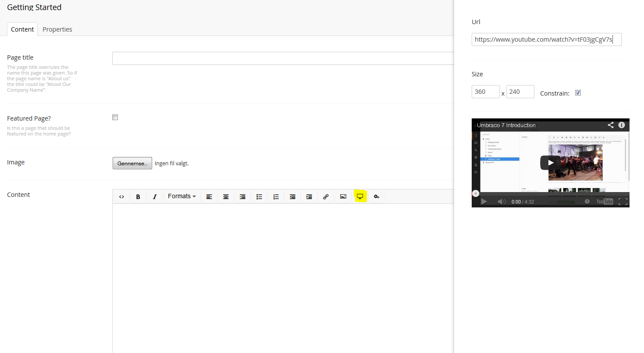Click the 'Getting Started' page heading

pyautogui.click(x=34, y=7)
